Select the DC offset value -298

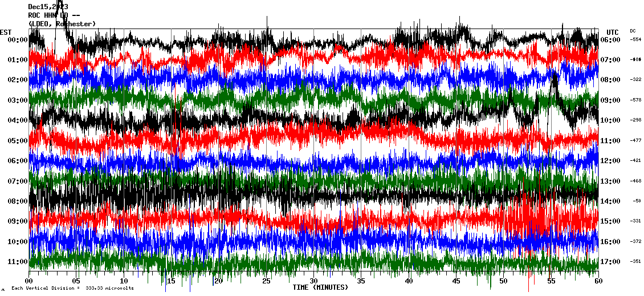636,120
